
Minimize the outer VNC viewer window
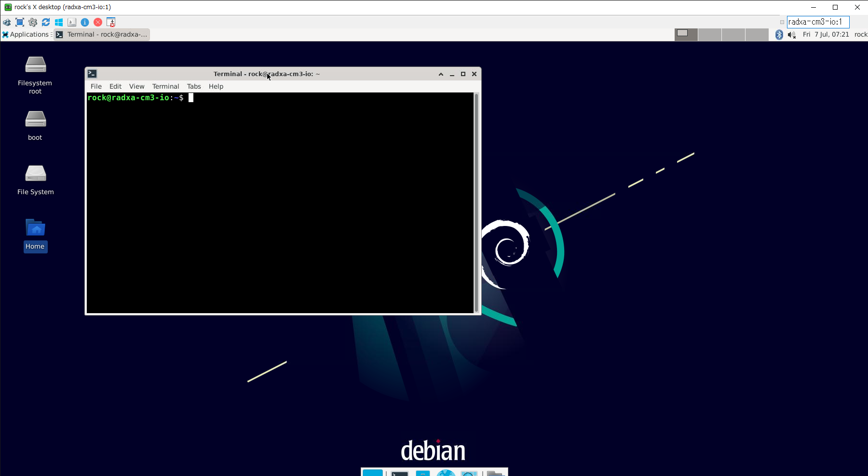(814, 7)
